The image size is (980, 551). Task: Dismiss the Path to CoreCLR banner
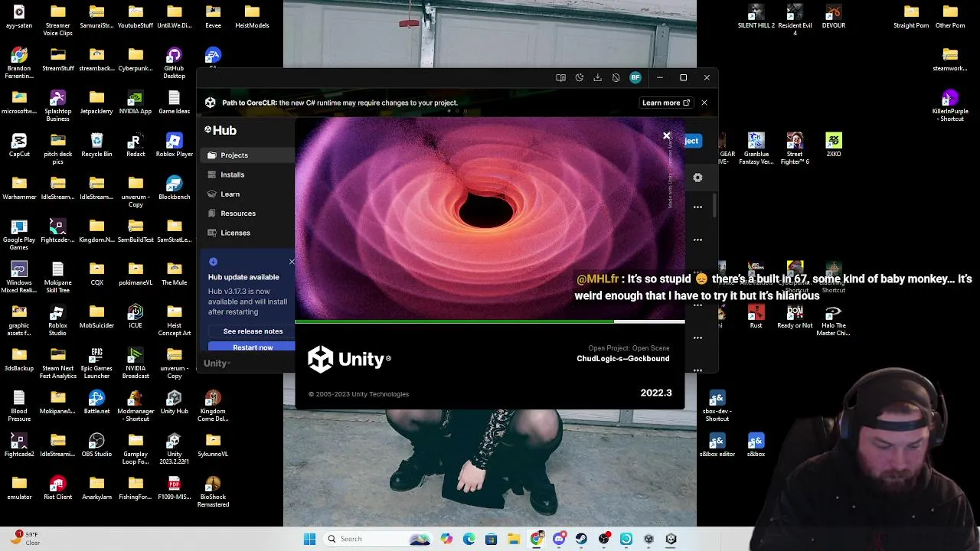[704, 103]
